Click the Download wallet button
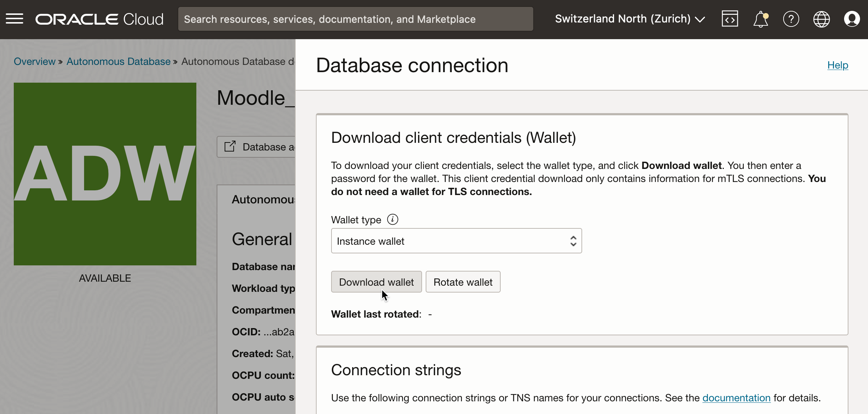This screenshot has height=414, width=868. [x=376, y=282]
